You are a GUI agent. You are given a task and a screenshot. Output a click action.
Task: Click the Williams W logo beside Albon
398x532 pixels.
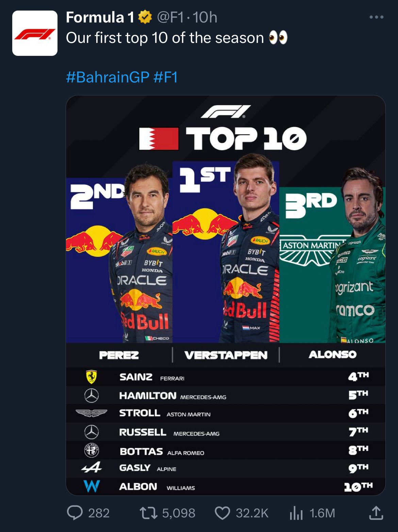click(92, 486)
